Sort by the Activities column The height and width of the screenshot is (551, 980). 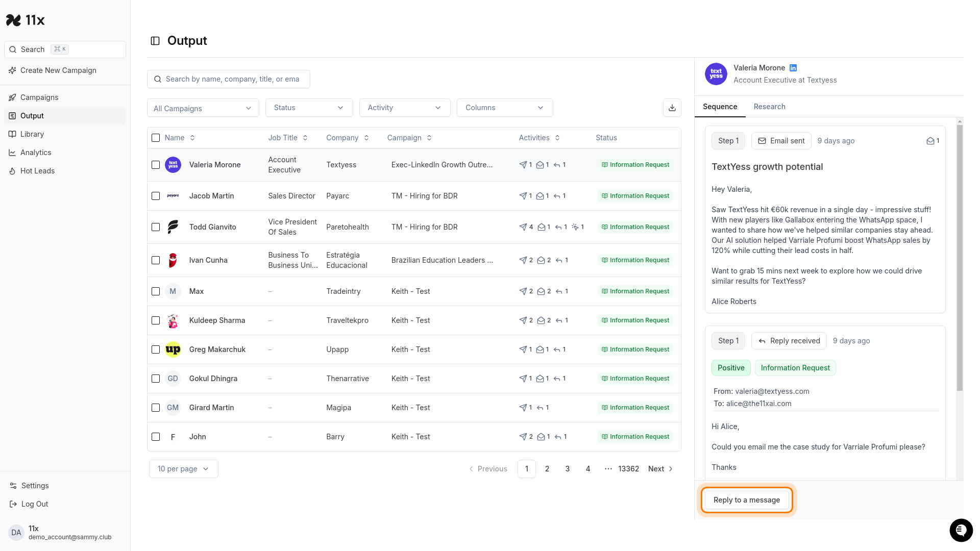coord(540,138)
